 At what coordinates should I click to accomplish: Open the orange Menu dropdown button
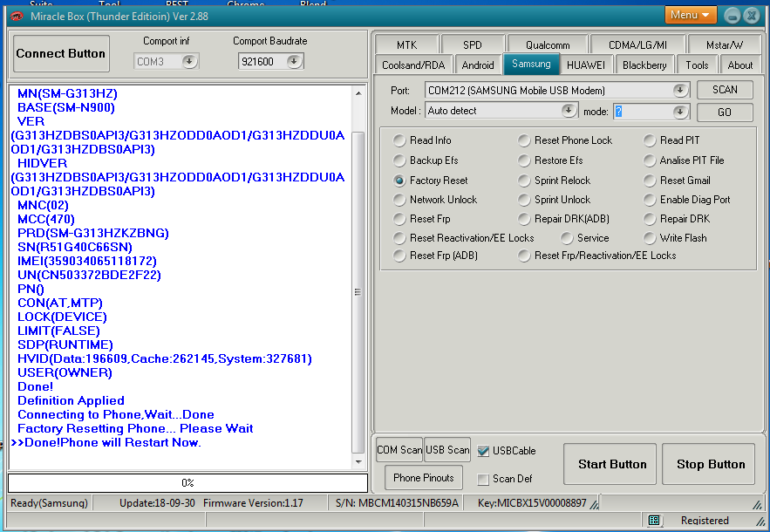click(690, 15)
